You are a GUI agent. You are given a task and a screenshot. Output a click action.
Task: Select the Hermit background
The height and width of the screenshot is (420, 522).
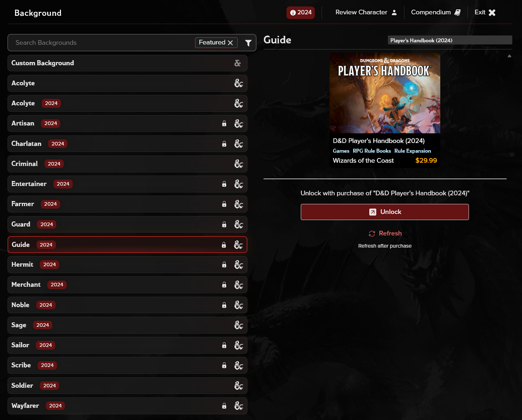(127, 264)
